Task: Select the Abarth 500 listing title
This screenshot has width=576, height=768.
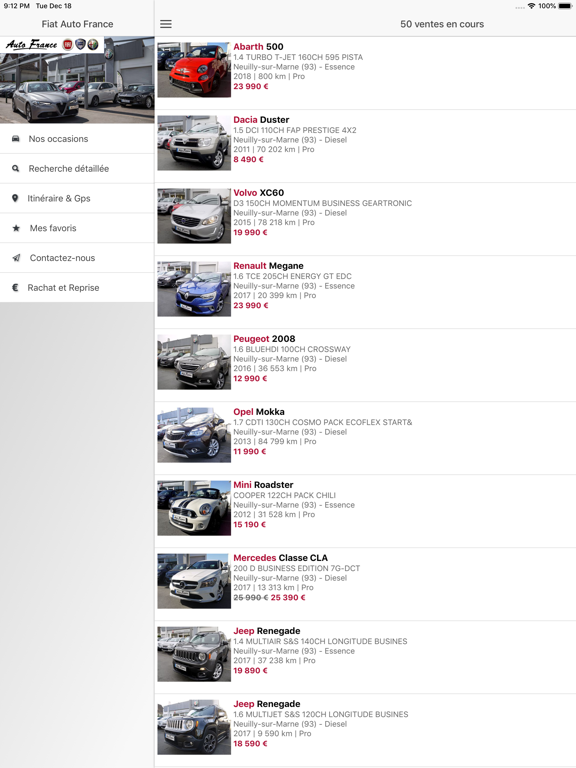Action: 258,47
